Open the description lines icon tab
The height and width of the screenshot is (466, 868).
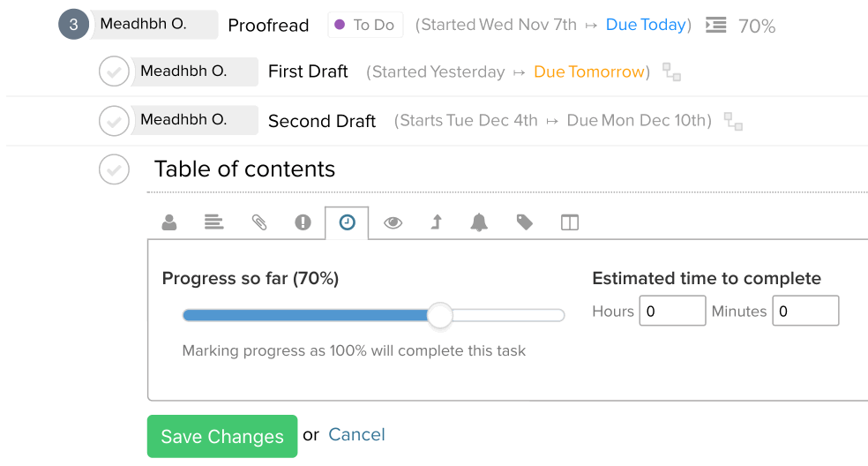click(213, 222)
